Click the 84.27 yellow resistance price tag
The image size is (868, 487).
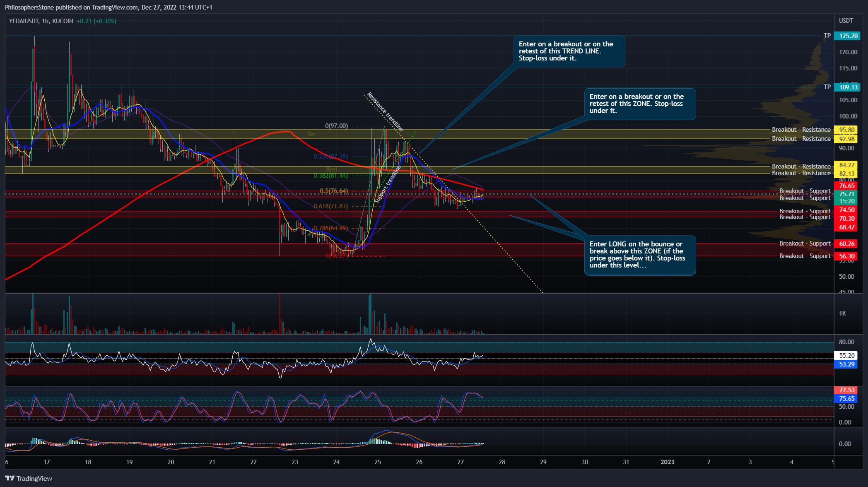tap(846, 165)
